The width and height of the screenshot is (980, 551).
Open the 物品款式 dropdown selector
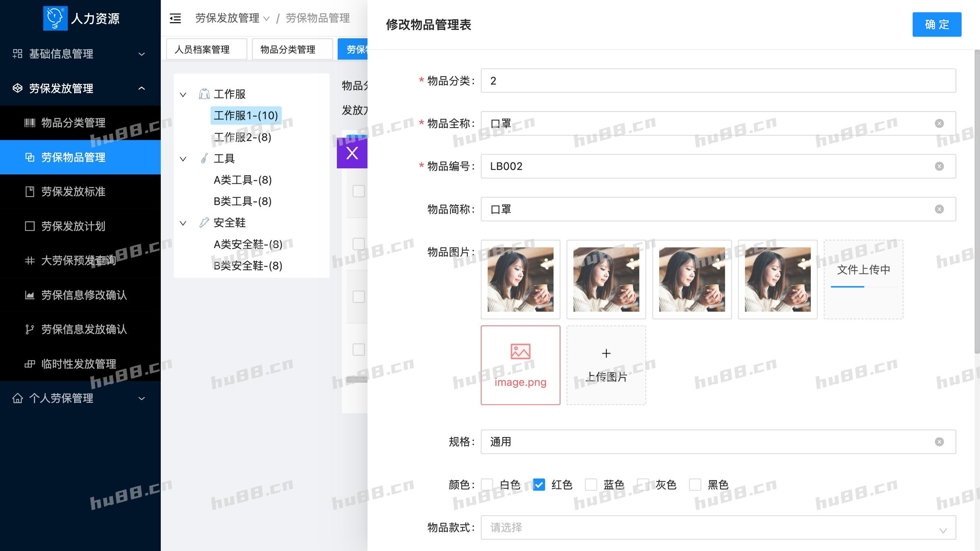[x=718, y=528]
